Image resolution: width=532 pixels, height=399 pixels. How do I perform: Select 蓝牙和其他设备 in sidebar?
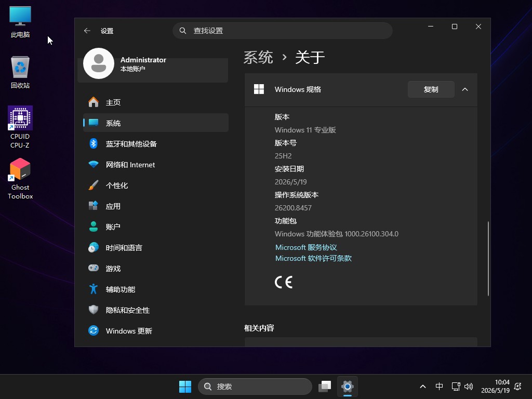click(x=156, y=143)
